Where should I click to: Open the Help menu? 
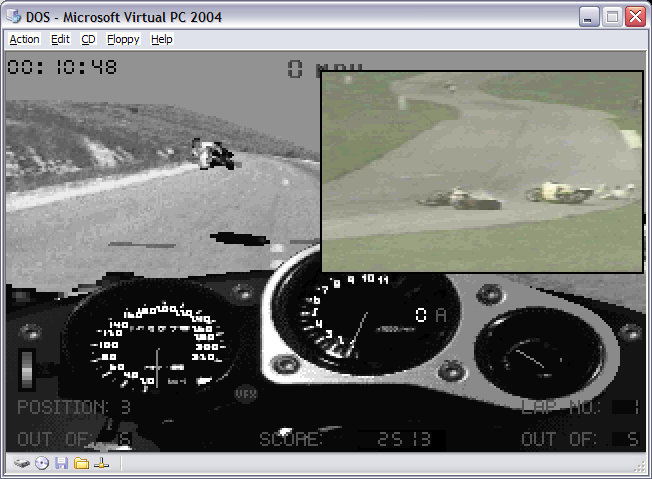162,40
